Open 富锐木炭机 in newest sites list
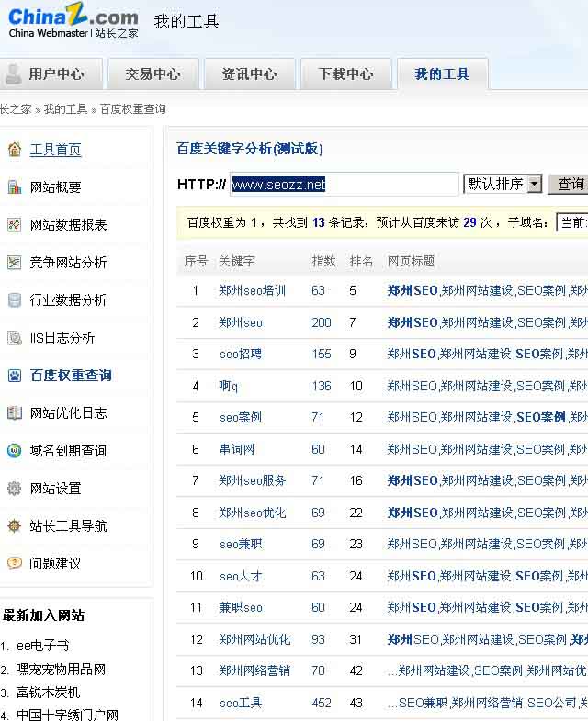This screenshot has width=588, height=721. click(x=48, y=692)
